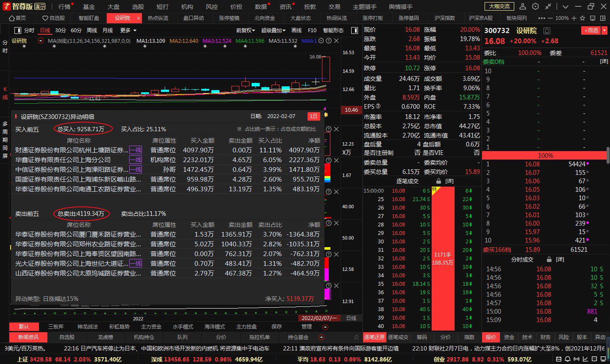Image resolution: width=610 pixels, height=364 pixels.
Task: Click the 首页 home icon tab
Action: [x=18, y=18]
